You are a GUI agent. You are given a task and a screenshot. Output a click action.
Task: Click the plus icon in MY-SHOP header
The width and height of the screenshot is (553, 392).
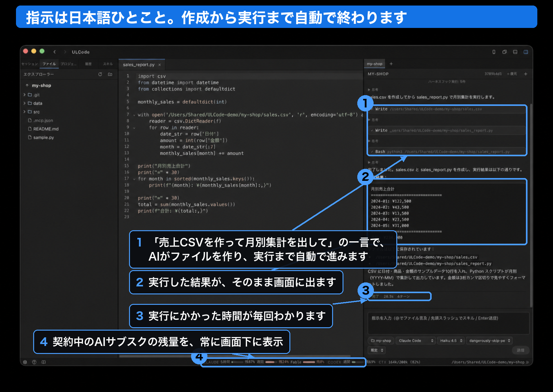click(526, 74)
